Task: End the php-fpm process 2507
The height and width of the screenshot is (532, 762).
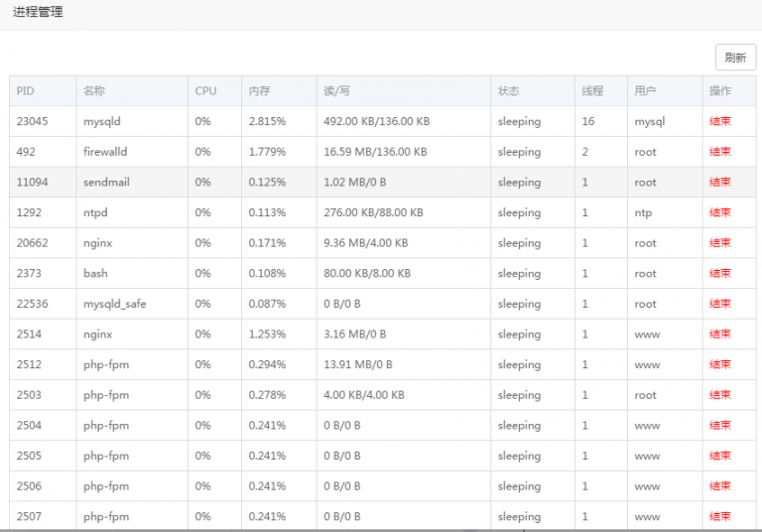Action: (719, 516)
